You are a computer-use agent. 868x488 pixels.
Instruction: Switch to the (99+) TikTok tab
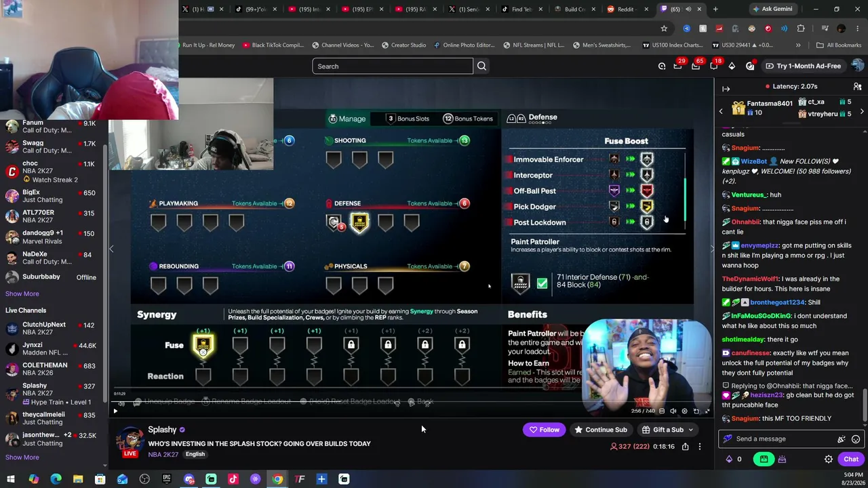[x=258, y=9]
